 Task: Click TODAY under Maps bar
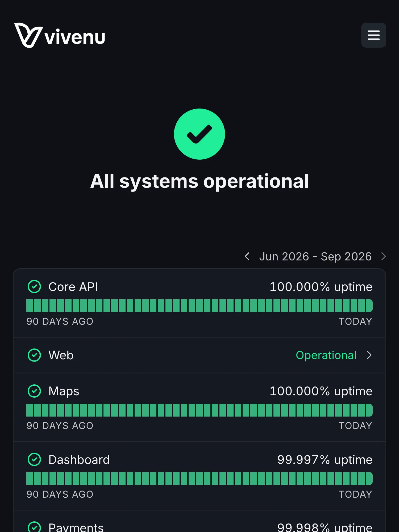(355, 426)
